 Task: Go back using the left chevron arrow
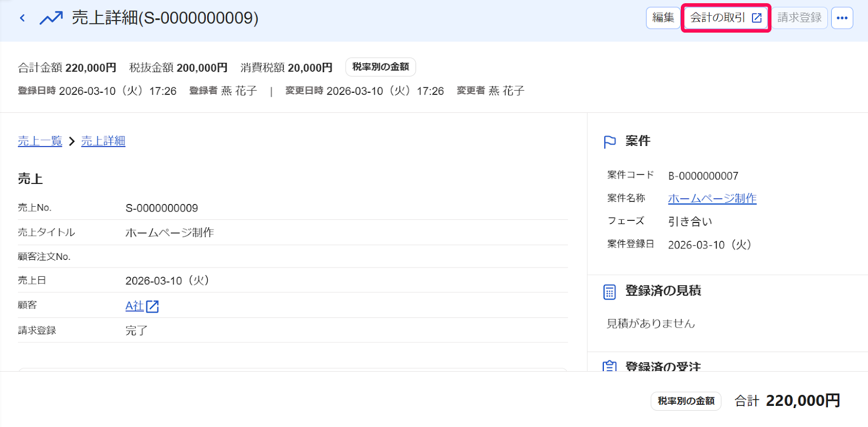coord(22,18)
